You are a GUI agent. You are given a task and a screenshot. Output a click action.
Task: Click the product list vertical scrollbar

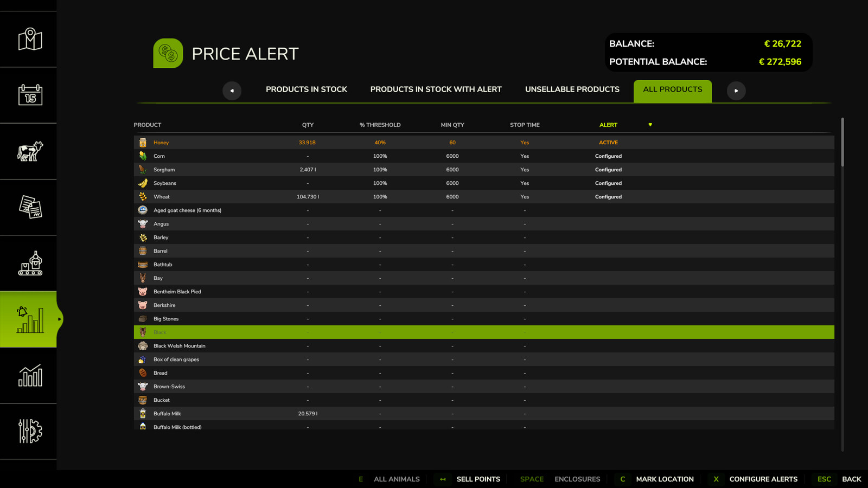[x=843, y=142]
